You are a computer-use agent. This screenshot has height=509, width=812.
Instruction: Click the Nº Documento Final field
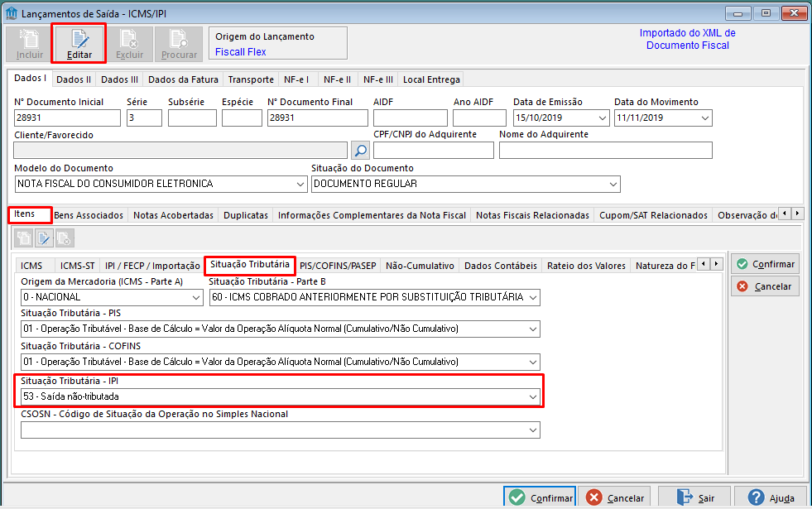pos(318,118)
